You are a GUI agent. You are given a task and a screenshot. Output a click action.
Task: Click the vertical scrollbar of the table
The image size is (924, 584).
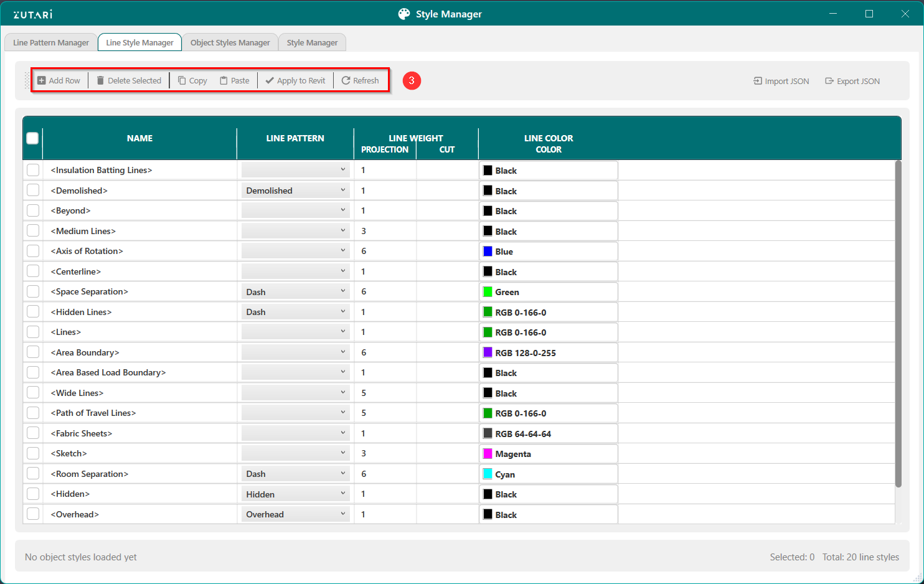click(x=898, y=324)
